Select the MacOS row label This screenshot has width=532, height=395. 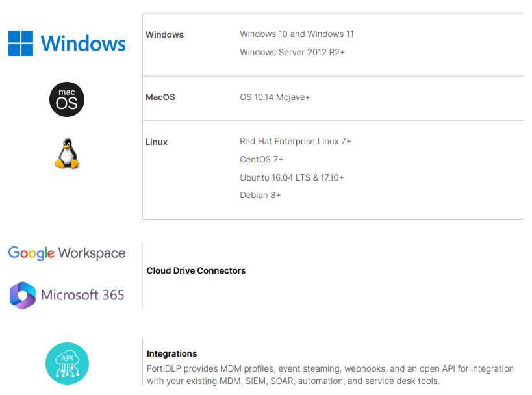[160, 97]
